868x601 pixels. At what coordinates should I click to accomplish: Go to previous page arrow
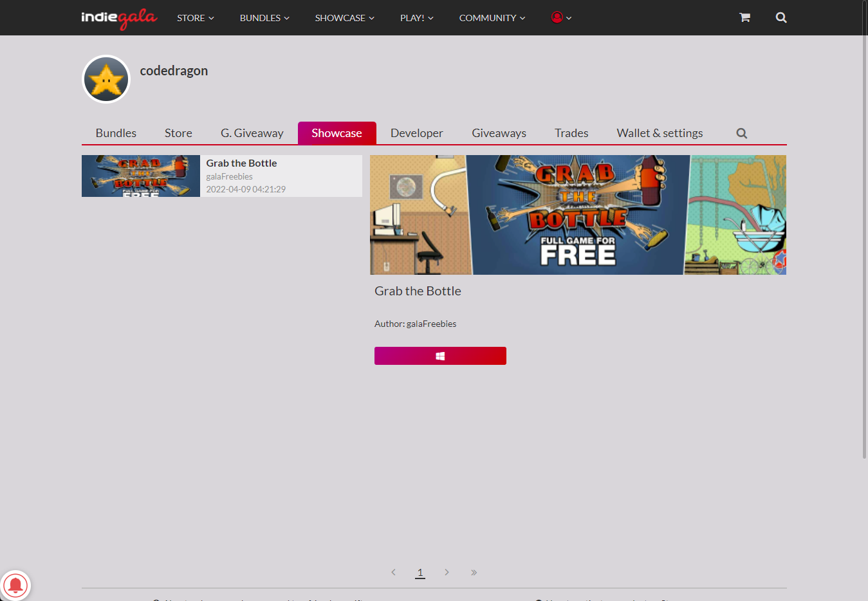pyautogui.click(x=393, y=572)
